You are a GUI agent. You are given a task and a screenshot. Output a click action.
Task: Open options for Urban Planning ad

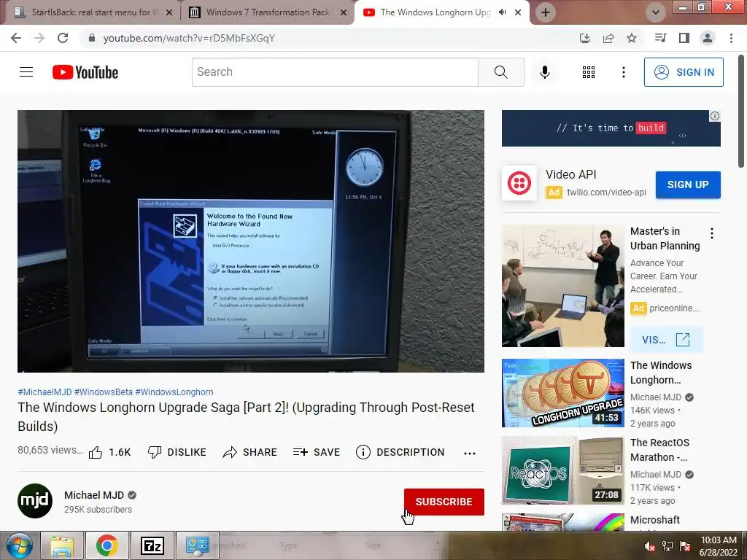[x=712, y=233]
